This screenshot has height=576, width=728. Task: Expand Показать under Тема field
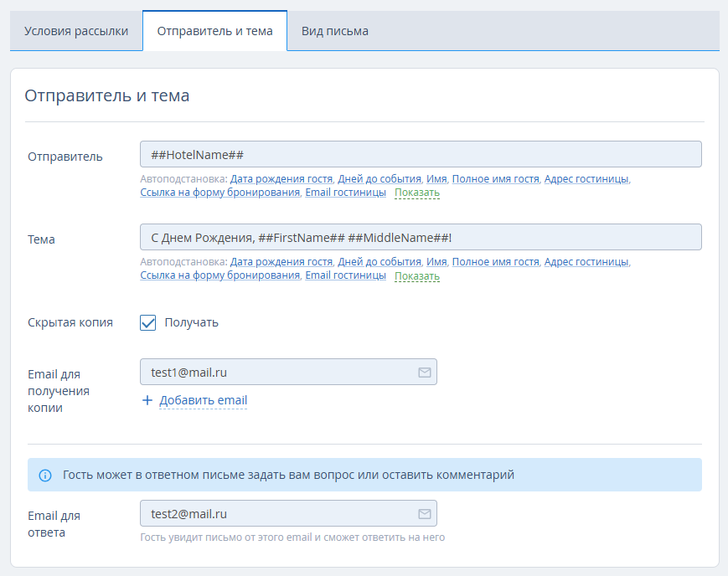pyautogui.click(x=416, y=275)
